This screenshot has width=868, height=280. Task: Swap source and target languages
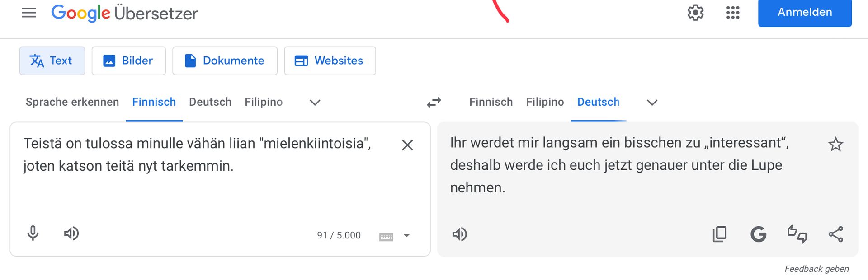(434, 103)
